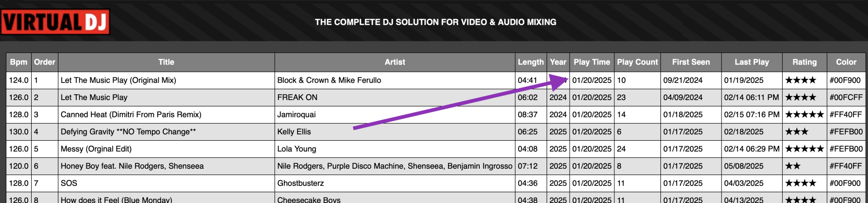Screen dimensions: 868x203
Task: Select the Canned Heat title cell
Action: tap(131, 115)
